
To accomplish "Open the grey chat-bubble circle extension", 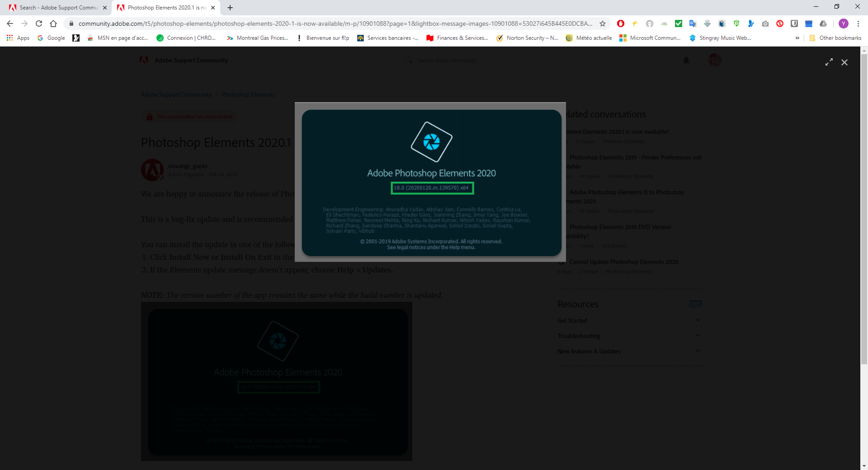I will 650,23.
